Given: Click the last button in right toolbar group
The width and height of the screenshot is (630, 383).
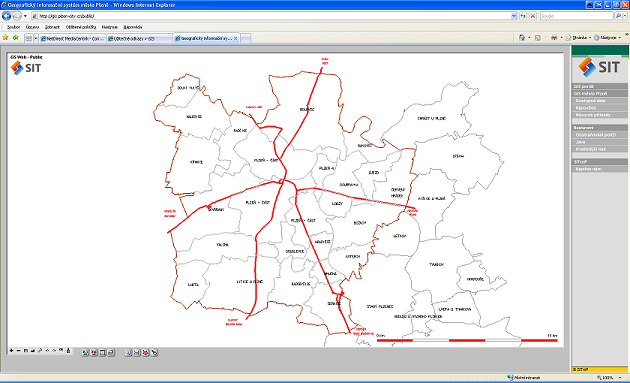Looking at the screenshot, I should point(154,352).
